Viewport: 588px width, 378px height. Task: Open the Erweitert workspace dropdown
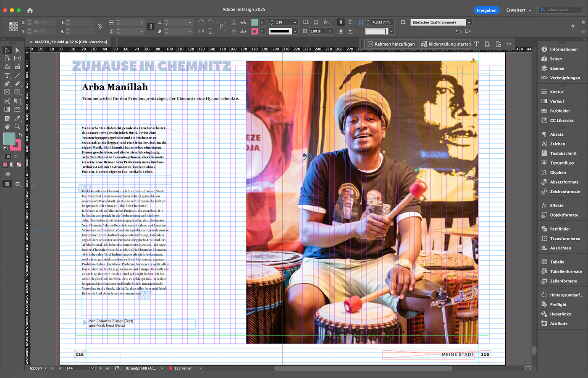tap(519, 10)
